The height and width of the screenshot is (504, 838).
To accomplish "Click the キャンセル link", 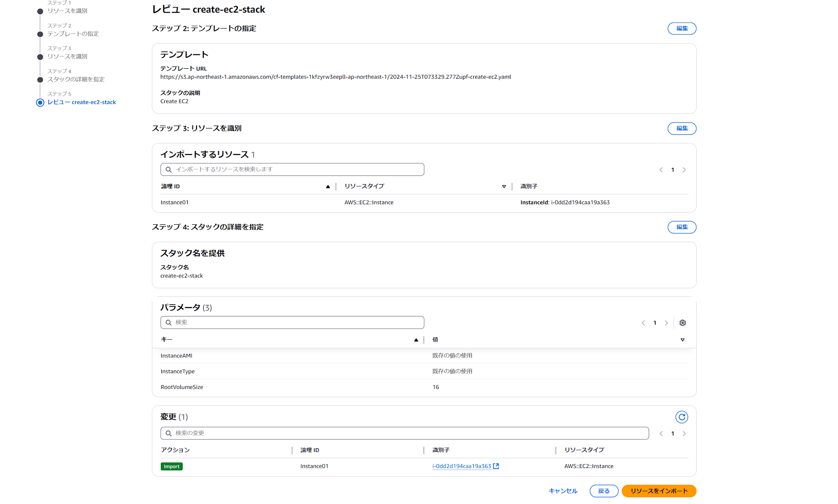I will click(x=563, y=491).
